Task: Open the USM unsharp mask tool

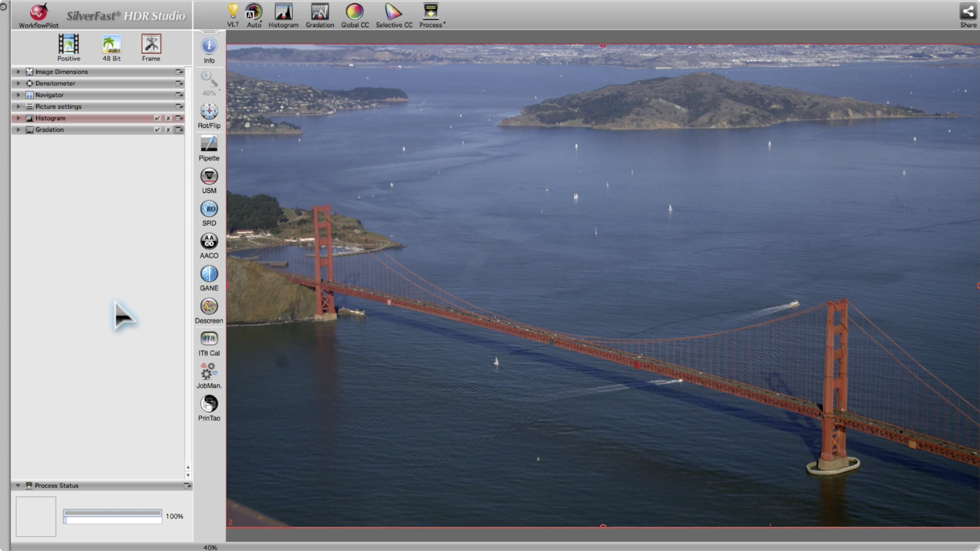Action: pyautogui.click(x=208, y=176)
